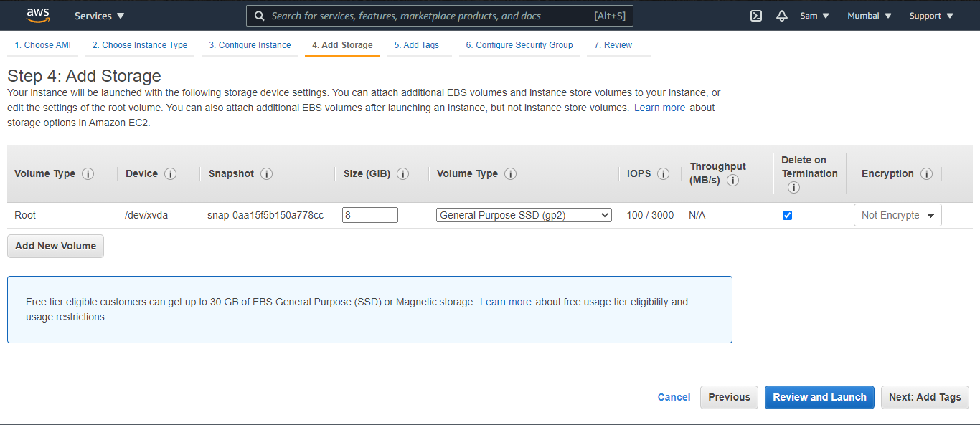Click the Device column info icon
Screen dimensions: 980x425
tap(170, 173)
